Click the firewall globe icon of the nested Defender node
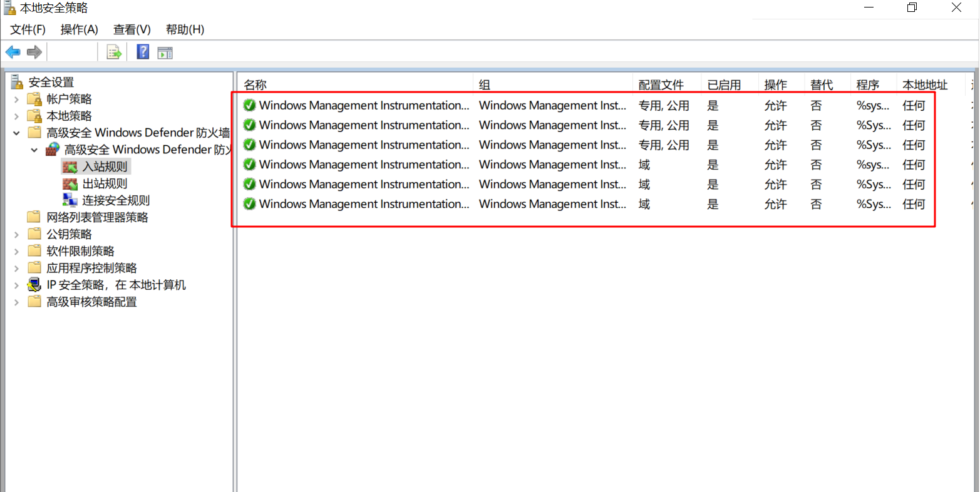Screen dimensions: 980x492 tap(53, 150)
